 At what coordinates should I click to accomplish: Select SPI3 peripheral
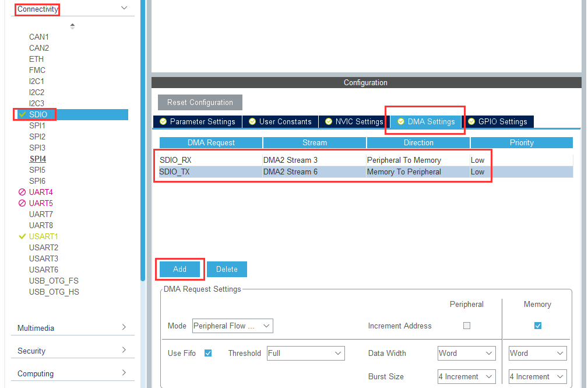37,148
